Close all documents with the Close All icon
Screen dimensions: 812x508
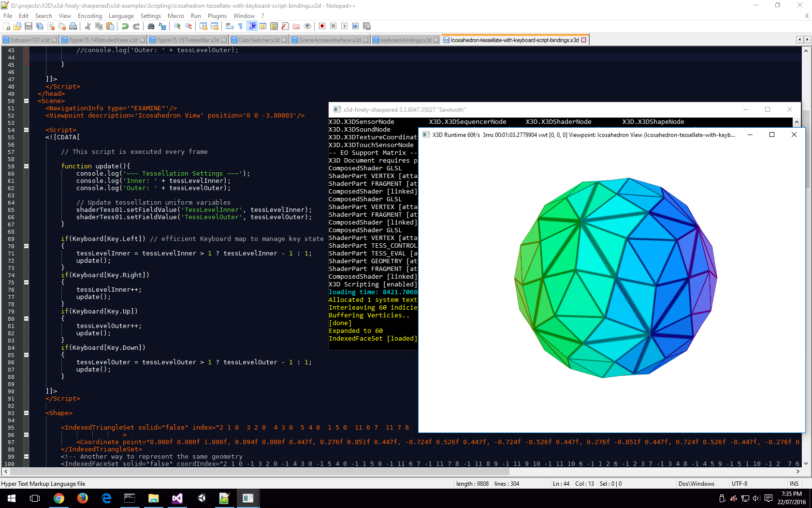click(62, 26)
